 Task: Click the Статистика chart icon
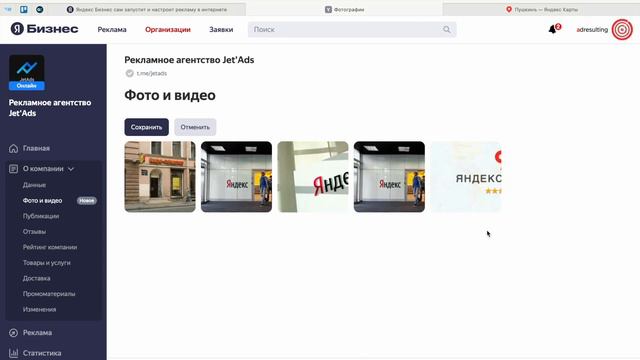(x=13, y=353)
